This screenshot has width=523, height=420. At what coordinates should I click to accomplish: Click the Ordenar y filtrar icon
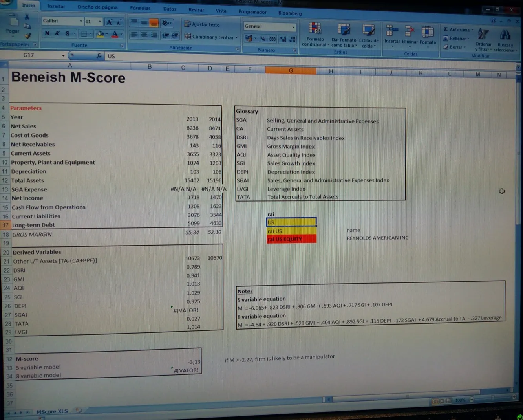point(483,35)
